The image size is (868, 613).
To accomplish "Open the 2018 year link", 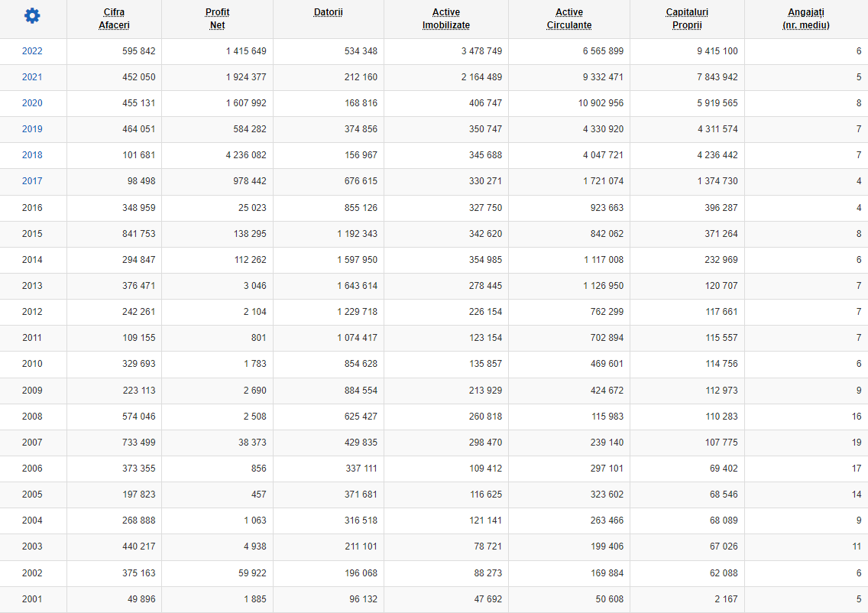I will point(32,155).
